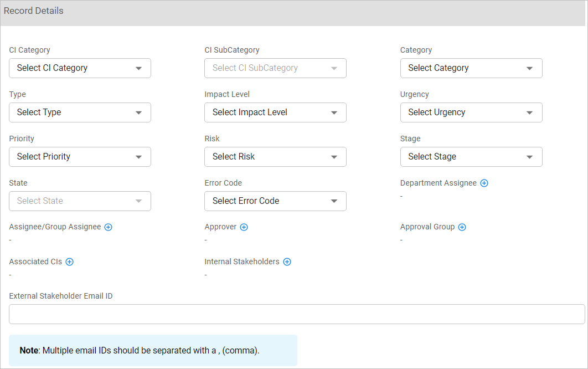Add Internal Stakeholders with plus icon
Image resolution: width=588 pixels, height=369 pixels.
[x=287, y=262]
